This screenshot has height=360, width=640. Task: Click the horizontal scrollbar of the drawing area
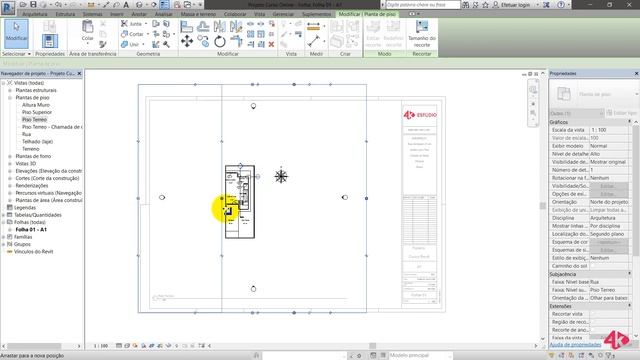tap(373, 346)
